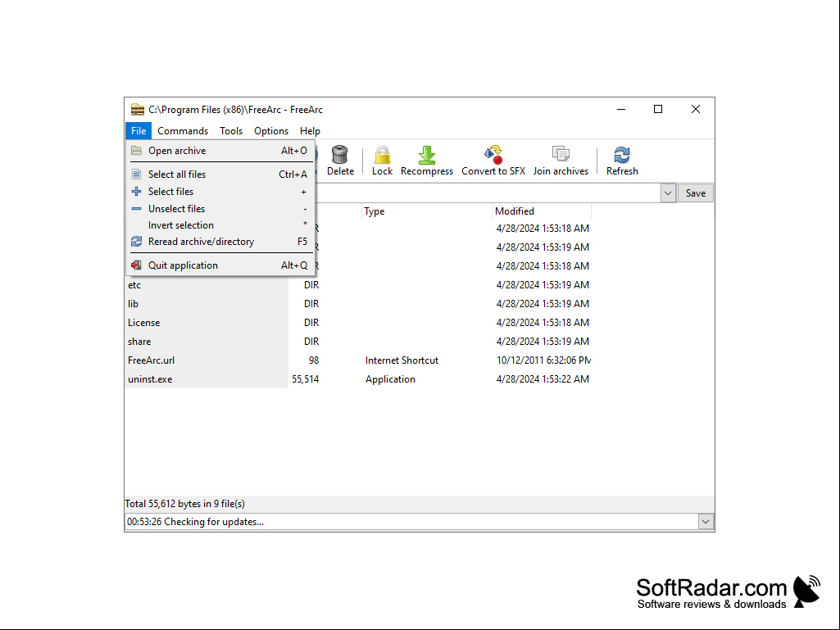
Task: Click the Save button
Action: (696, 193)
